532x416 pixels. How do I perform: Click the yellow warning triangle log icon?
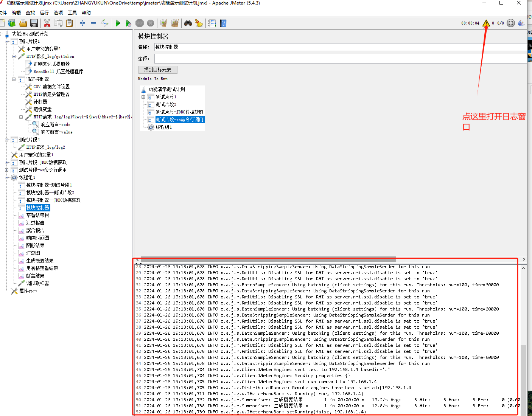pos(486,23)
